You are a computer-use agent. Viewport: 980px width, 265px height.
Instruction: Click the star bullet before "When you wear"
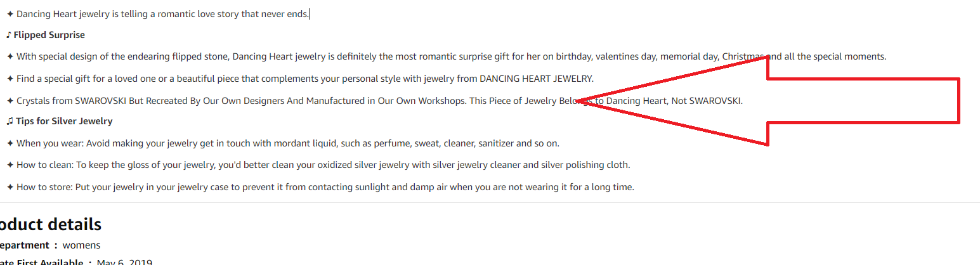click(10, 143)
